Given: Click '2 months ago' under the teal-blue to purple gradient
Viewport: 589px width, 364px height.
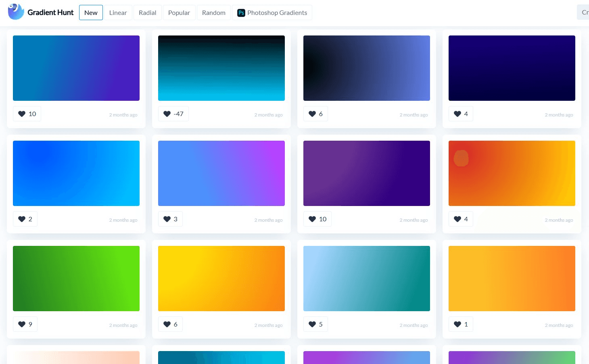Looking at the screenshot, I should 123,115.
